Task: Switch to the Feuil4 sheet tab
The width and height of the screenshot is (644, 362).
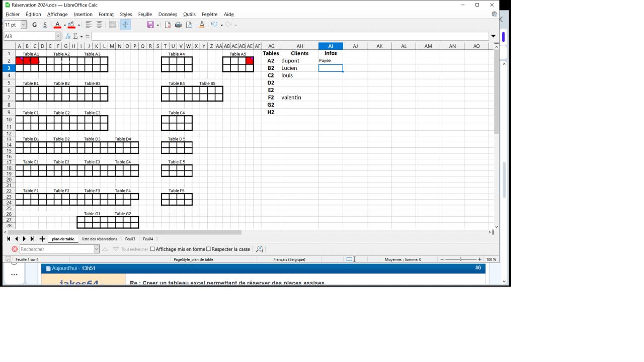Action: (x=148, y=239)
